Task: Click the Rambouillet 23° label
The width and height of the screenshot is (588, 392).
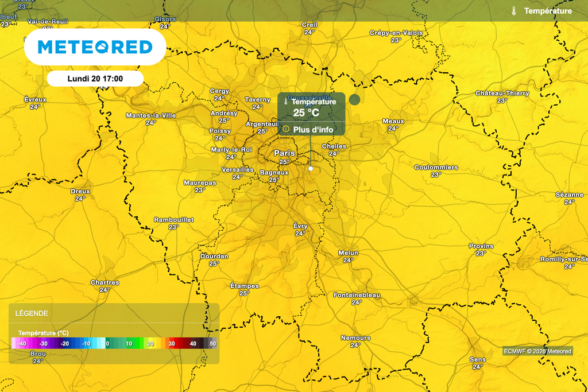Action: click(x=173, y=223)
